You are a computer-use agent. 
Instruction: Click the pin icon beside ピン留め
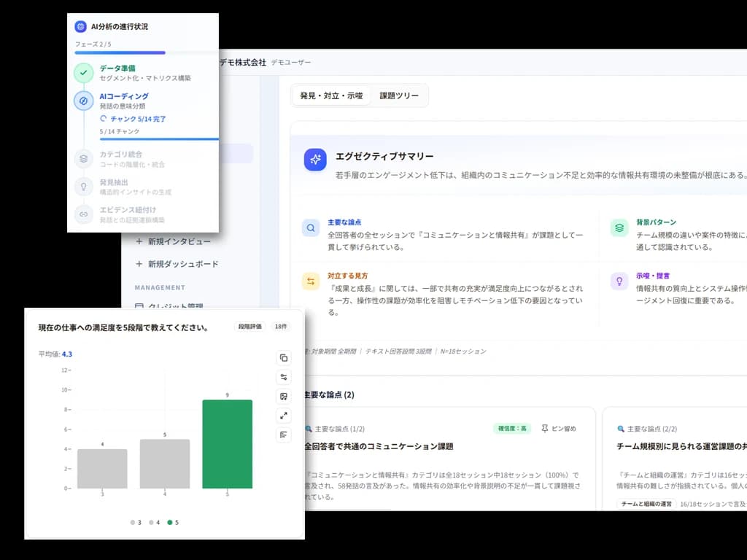544,429
